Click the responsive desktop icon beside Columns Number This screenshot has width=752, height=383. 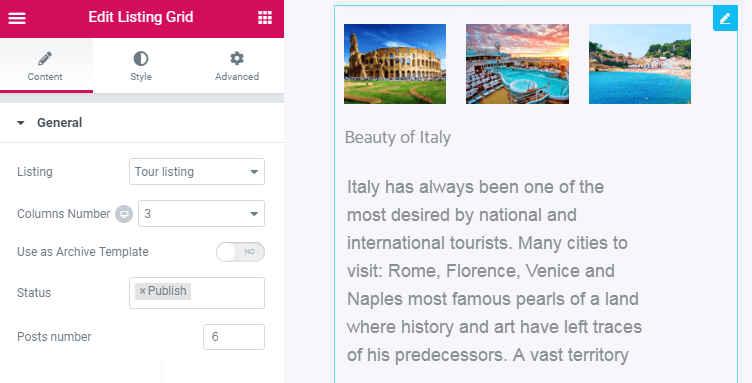(x=124, y=214)
